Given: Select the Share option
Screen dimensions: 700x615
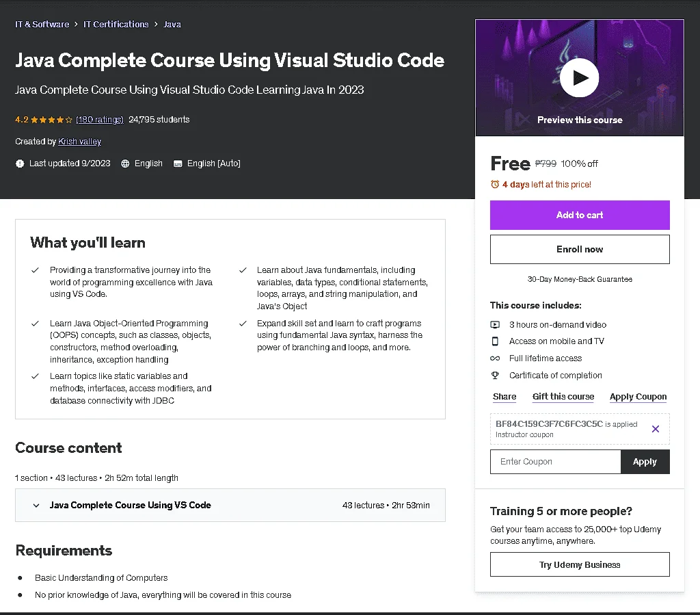Looking at the screenshot, I should click(504, 397).
